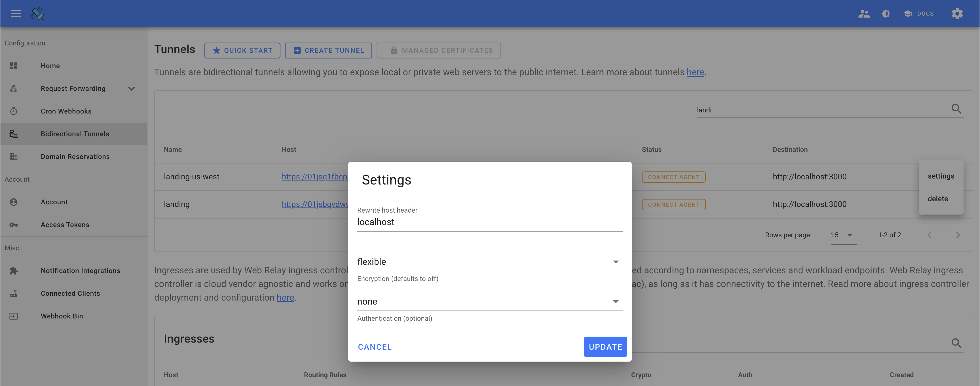Image resolution: width=980 pixels, height=386 pixels.
Task: Choose settings in the context menu
Action: (940, 176)
